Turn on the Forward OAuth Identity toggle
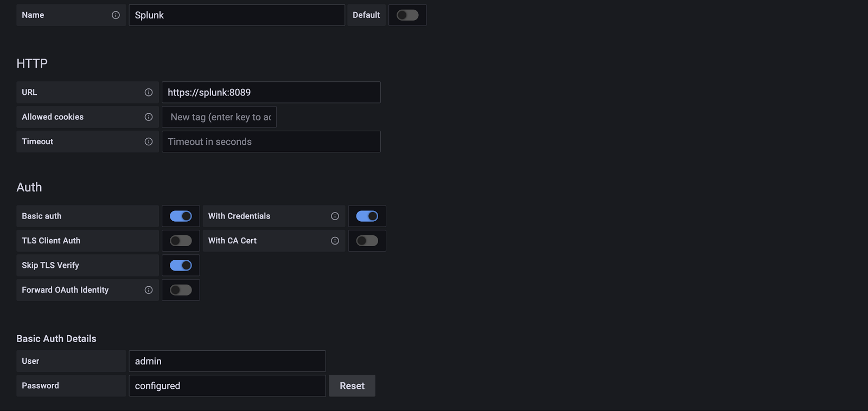The height and width of the screenshot is (411, 868). (181, 290)
